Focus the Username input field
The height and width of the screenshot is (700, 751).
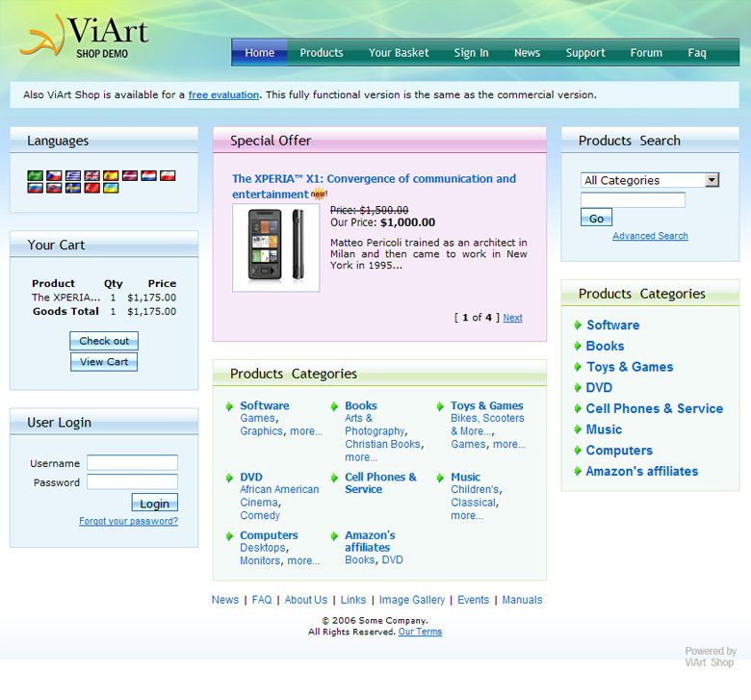[x=132, y=463]
